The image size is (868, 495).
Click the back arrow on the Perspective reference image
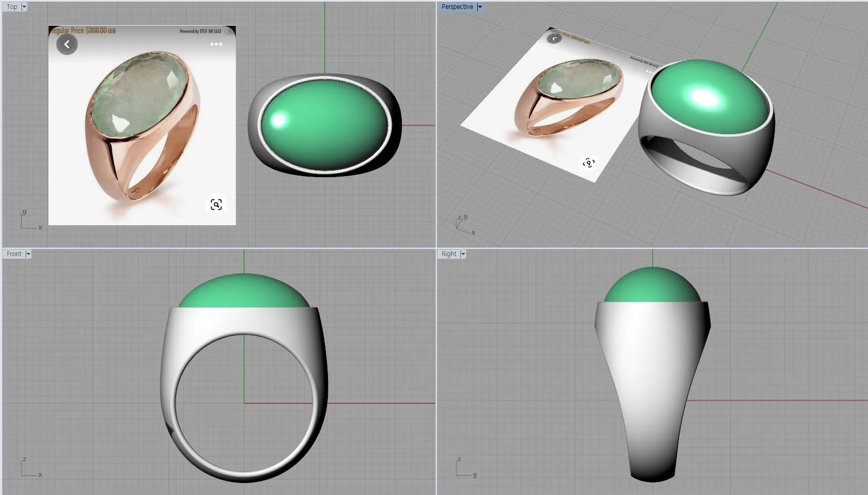[554, 38]
